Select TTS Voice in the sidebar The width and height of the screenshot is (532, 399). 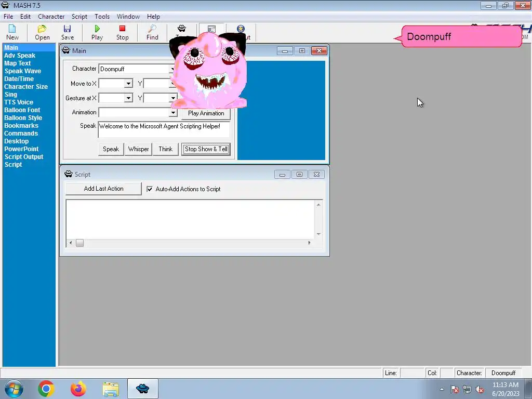19,102
